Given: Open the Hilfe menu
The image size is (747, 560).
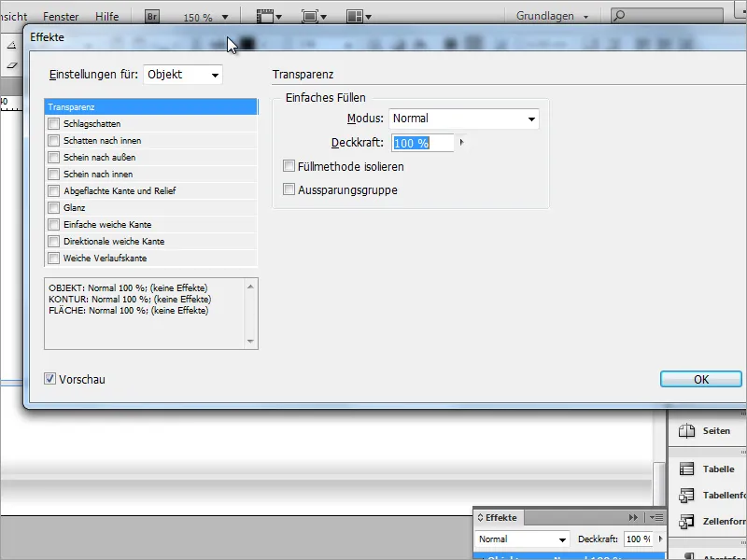Looking at the screenshot, I should (106, 17).
